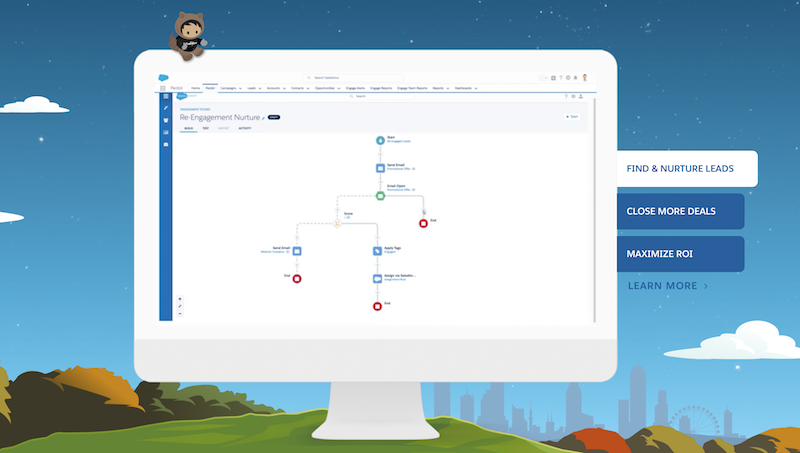Image resolution: width=800 pixels, height=453 pixels.
Task: Expand the Campaigns tab dropdown arrow
Action: (x=239, y=88)
